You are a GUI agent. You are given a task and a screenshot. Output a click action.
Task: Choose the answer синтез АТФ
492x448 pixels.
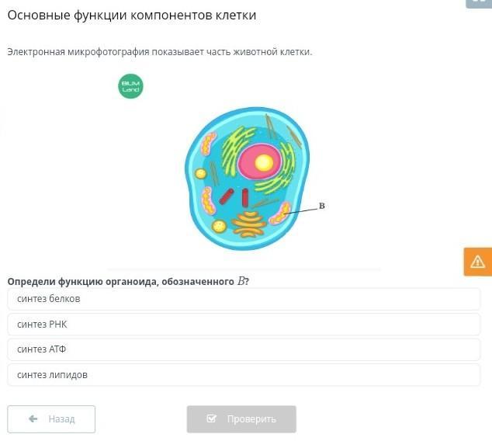coord(244,349)
